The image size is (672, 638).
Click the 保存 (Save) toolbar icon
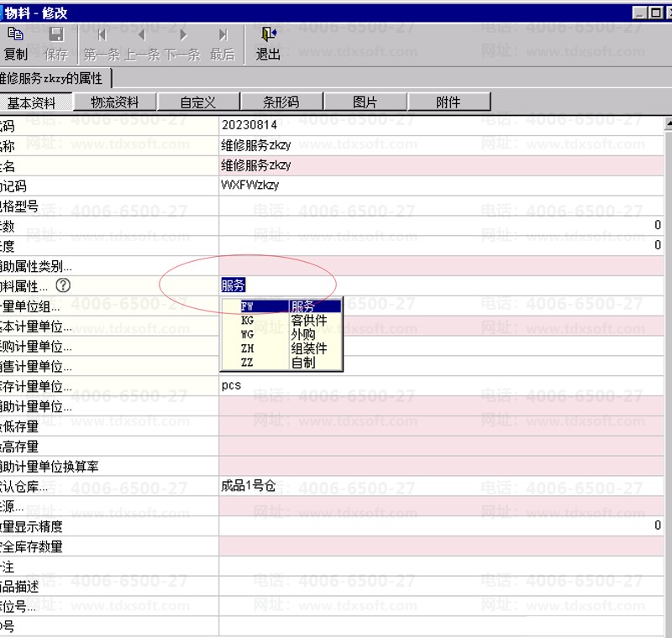(56, 34)
